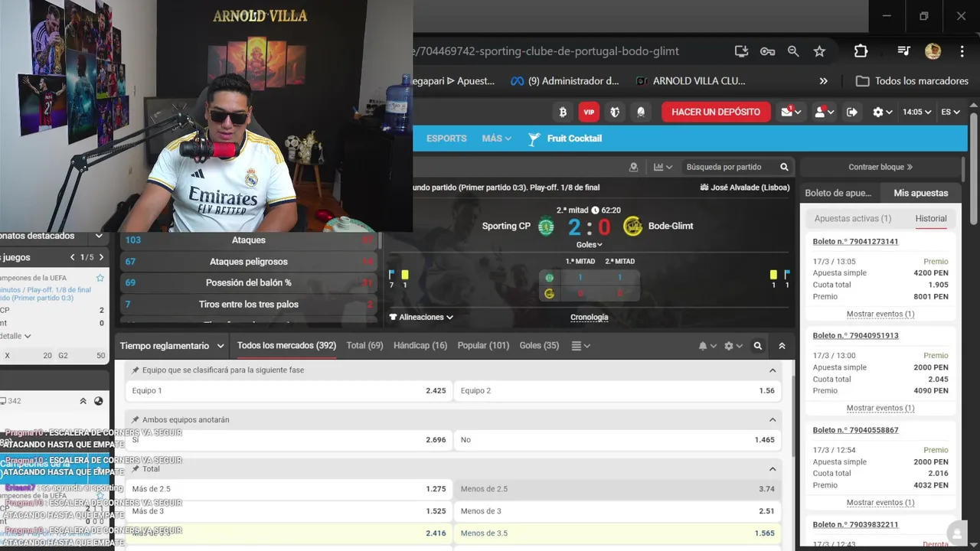980x551 pixels.
Task: Open the Boleto de apuestas tab
Action: [838, 193]
